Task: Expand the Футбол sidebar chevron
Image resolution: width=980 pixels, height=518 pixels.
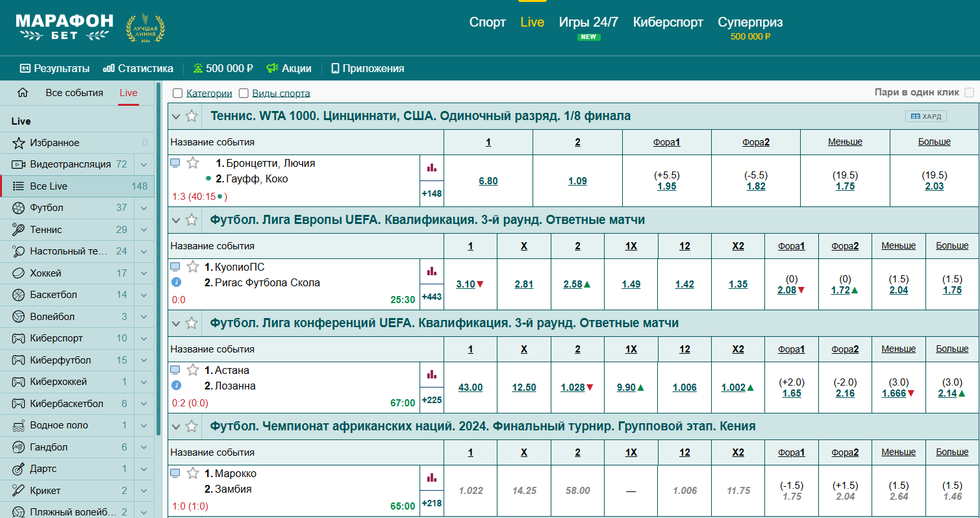Action: click(144, 208)
